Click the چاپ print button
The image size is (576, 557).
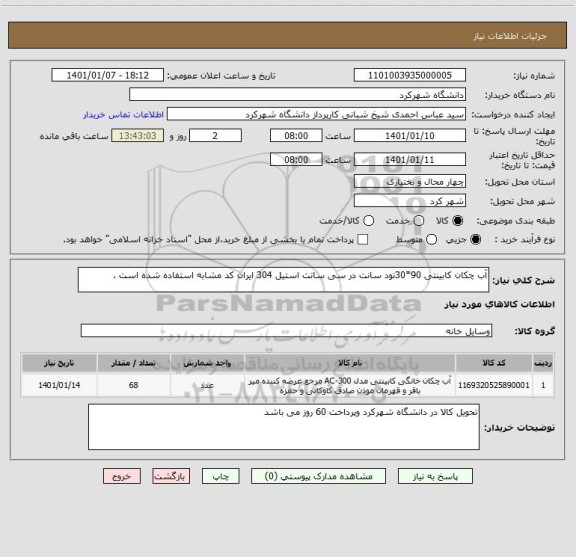[x=220, y=476]
